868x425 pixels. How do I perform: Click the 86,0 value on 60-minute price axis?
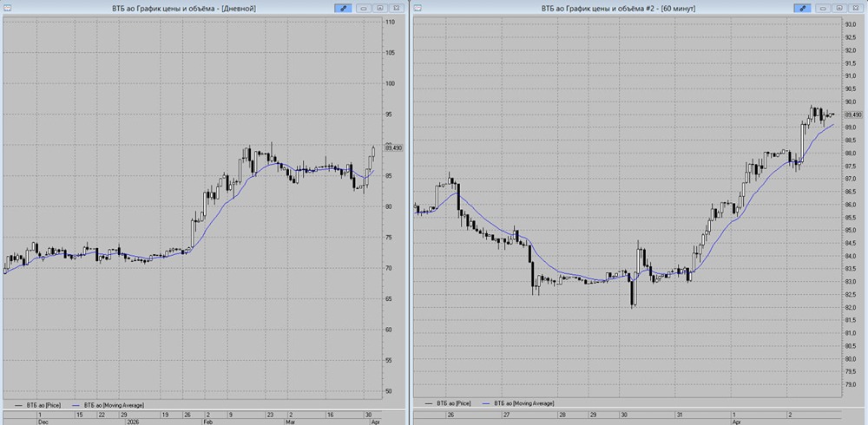coord(849,204)
